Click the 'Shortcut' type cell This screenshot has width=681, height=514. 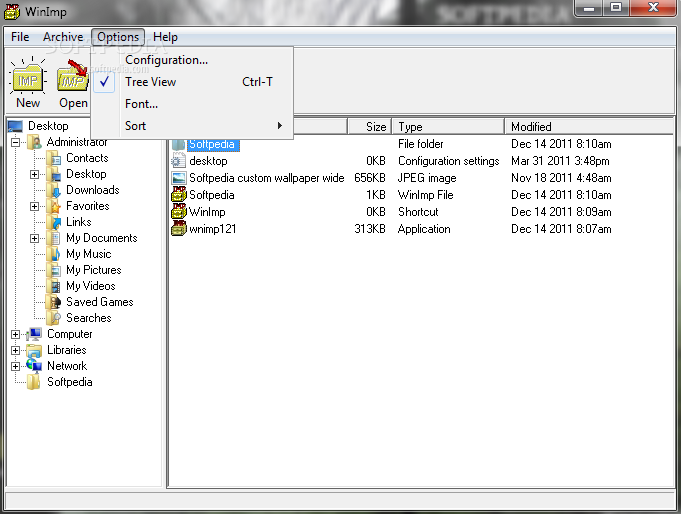pyautogui.click(x=418, y=212)
